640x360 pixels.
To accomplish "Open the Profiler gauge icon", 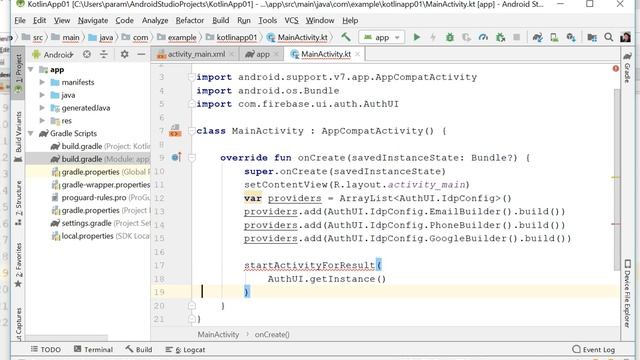I will [483, 37].
